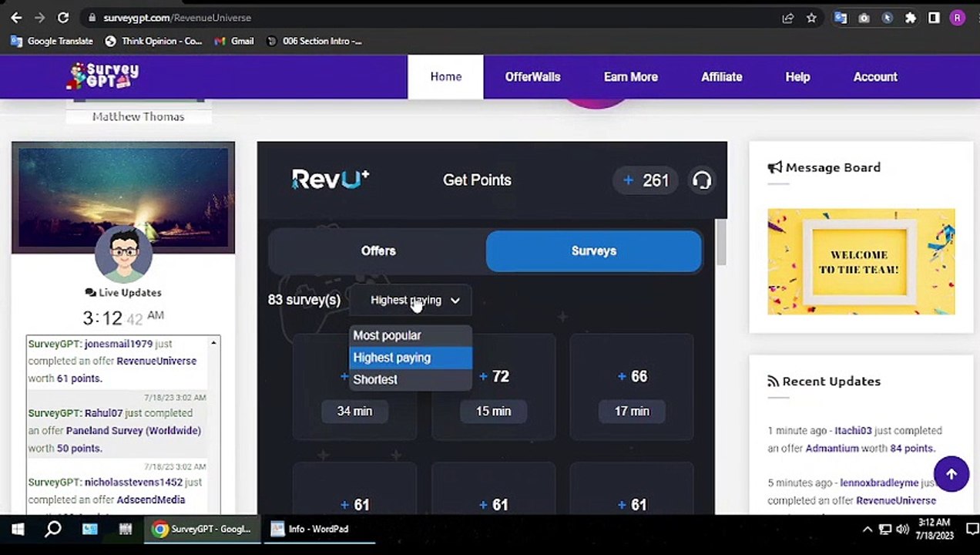Click the RevU panel vertical scrollbar
Image resolution: width=980 pixels, height=555 pixels.
(x=721, y=243)
